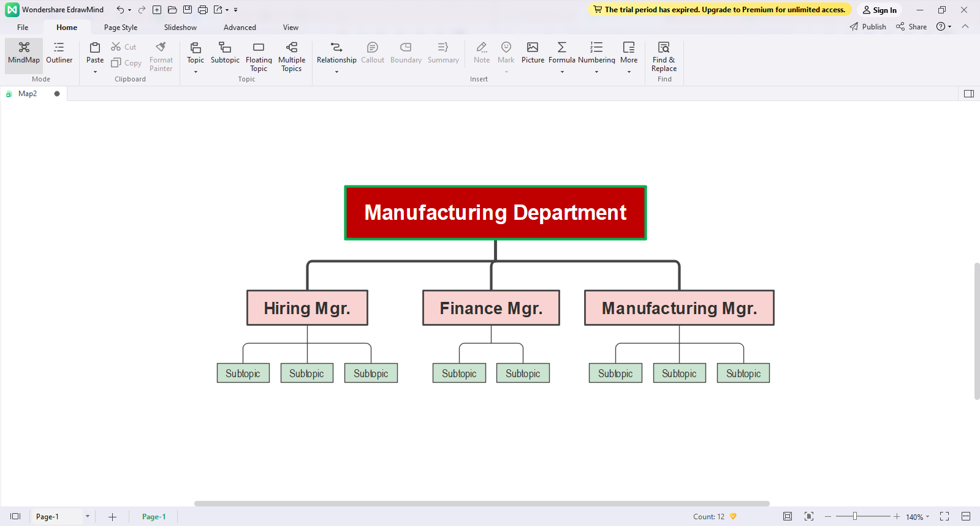Insert Multiple Topics

tap(292, 56)
